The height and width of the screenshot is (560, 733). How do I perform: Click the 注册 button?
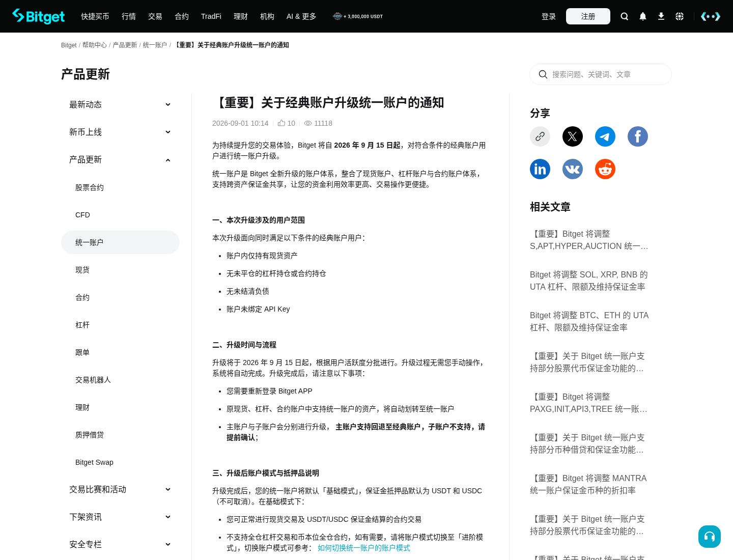pos(588,16)
